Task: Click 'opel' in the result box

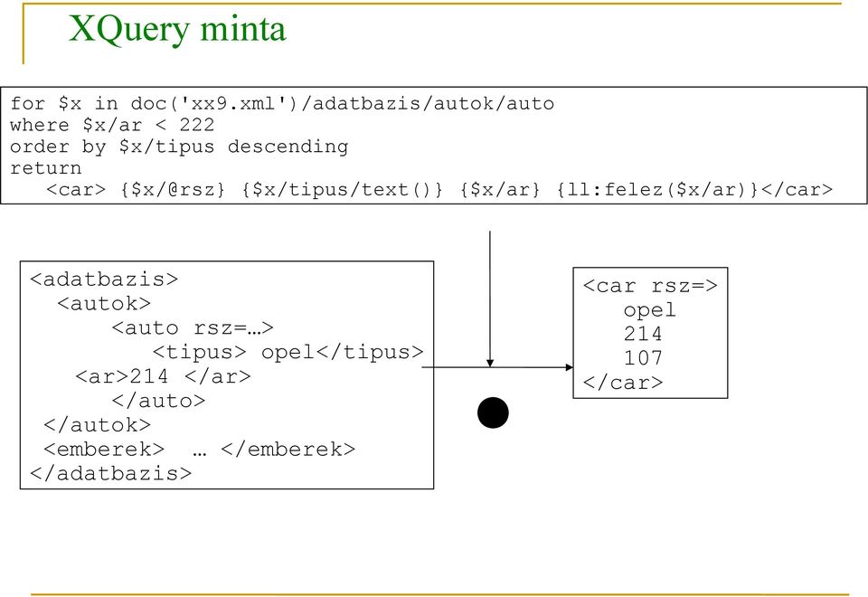Action: (x=650, y=310)
